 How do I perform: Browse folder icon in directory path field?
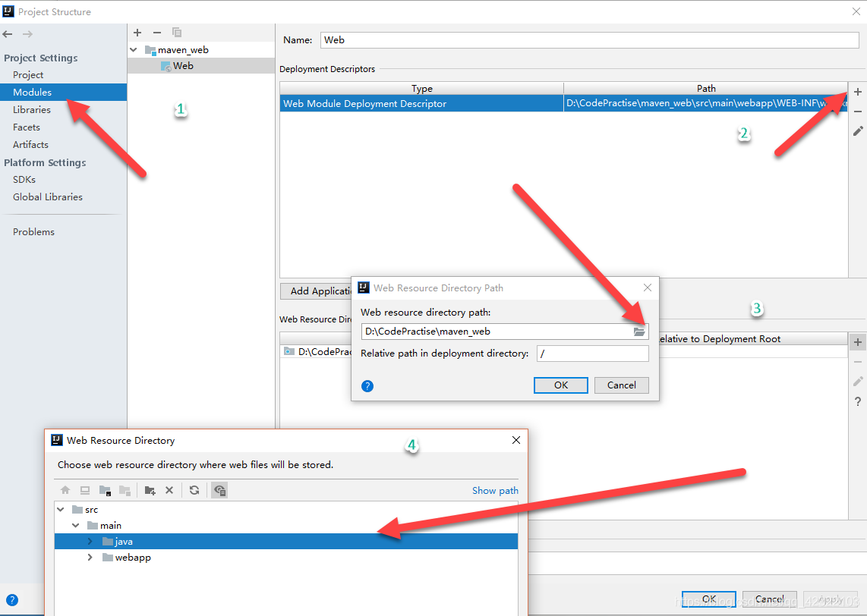pos(639,332)
